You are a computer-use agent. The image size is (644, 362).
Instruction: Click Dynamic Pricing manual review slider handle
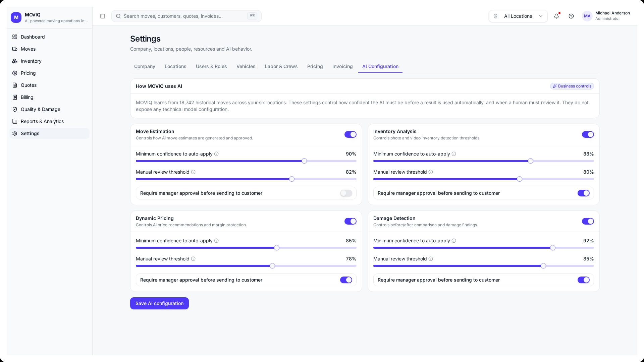(272, 266)
